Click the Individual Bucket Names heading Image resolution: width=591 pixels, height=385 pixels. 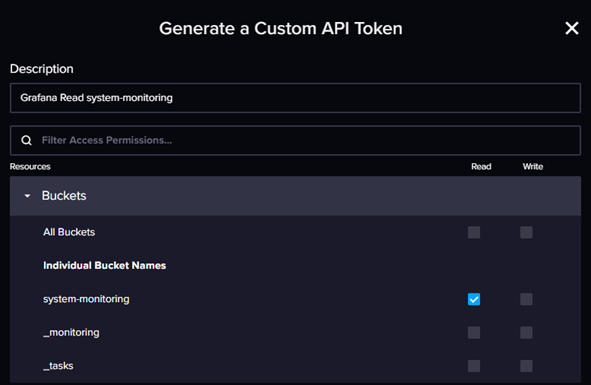(104, 265)
